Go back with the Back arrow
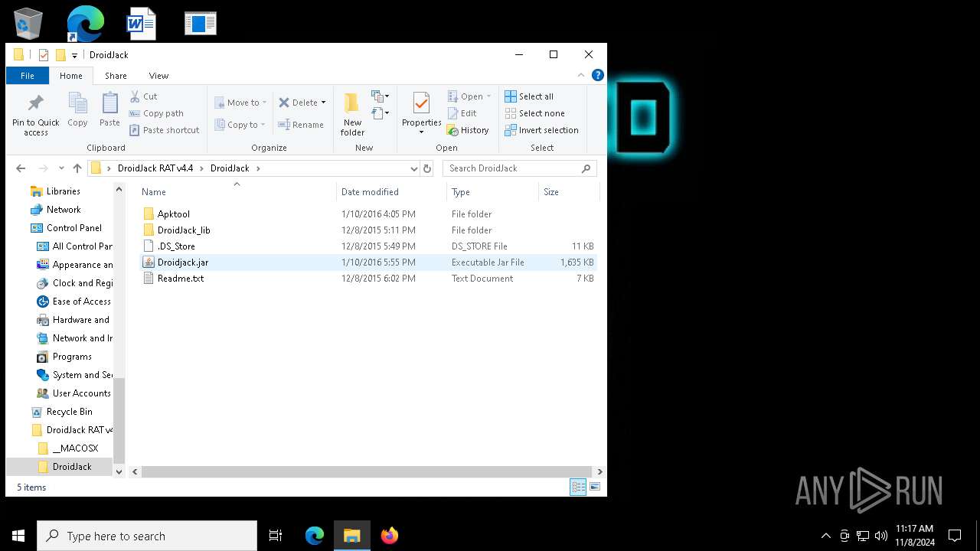Viewport: 980px width, 551px height. 21,168
